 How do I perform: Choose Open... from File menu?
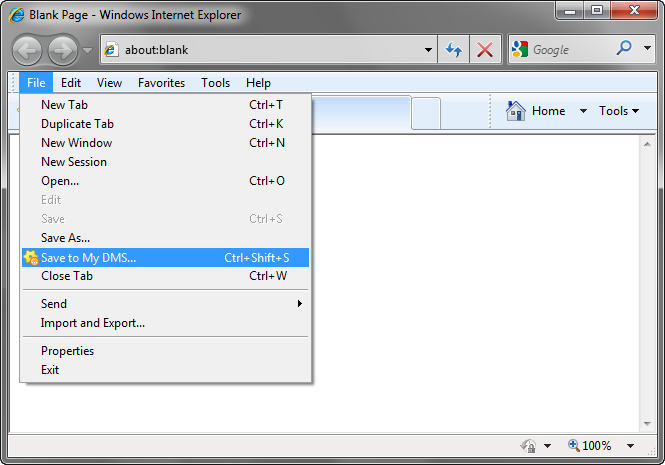[165, 181]
